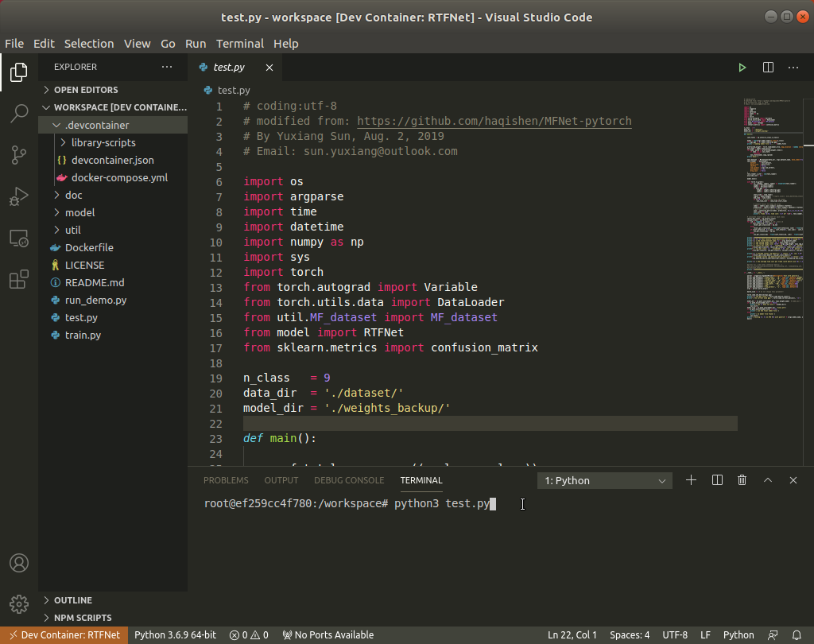The height and width of the screenshot is (644, 814).
Task: Open the Explorer view in activity bar
Action: pos(19,72)
